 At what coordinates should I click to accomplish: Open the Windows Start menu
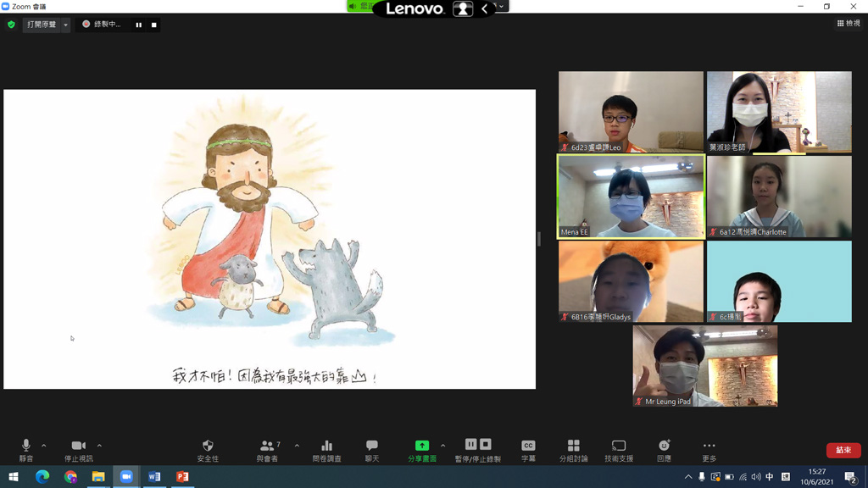(x=14, y=476)
